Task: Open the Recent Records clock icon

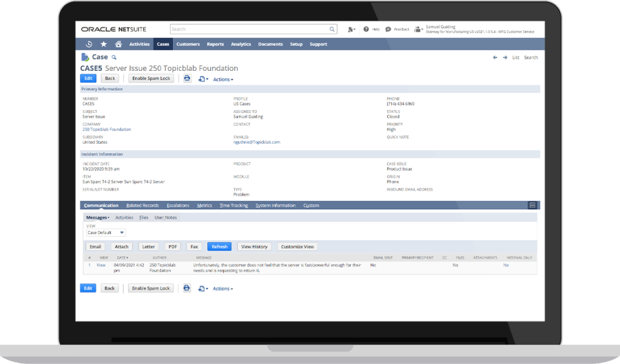Action: coord(89,44)
